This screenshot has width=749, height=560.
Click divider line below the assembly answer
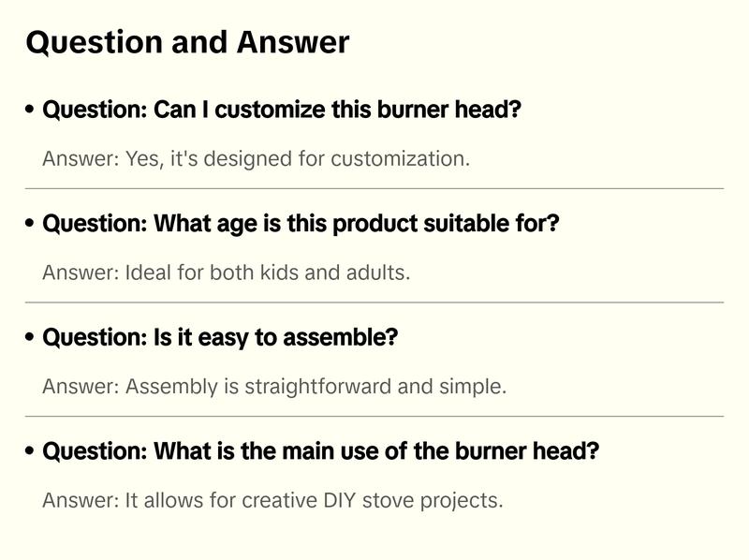click(x=374, y=416)
